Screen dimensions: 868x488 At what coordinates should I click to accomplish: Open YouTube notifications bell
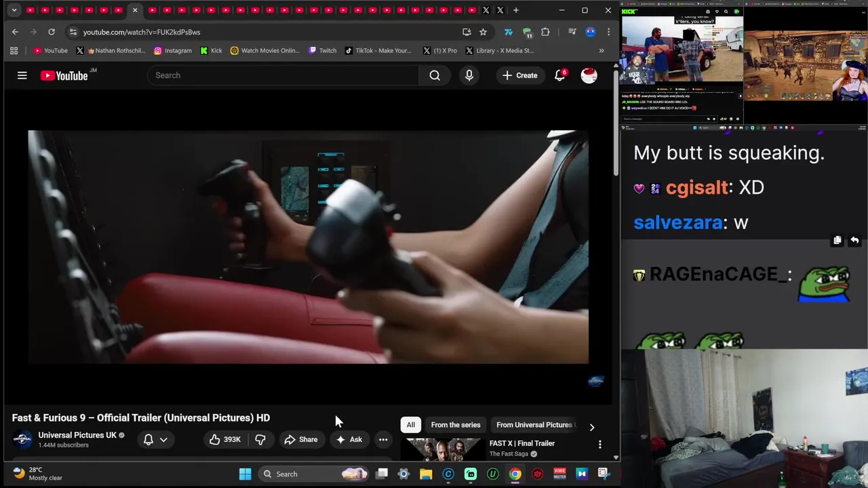point(560,75)
